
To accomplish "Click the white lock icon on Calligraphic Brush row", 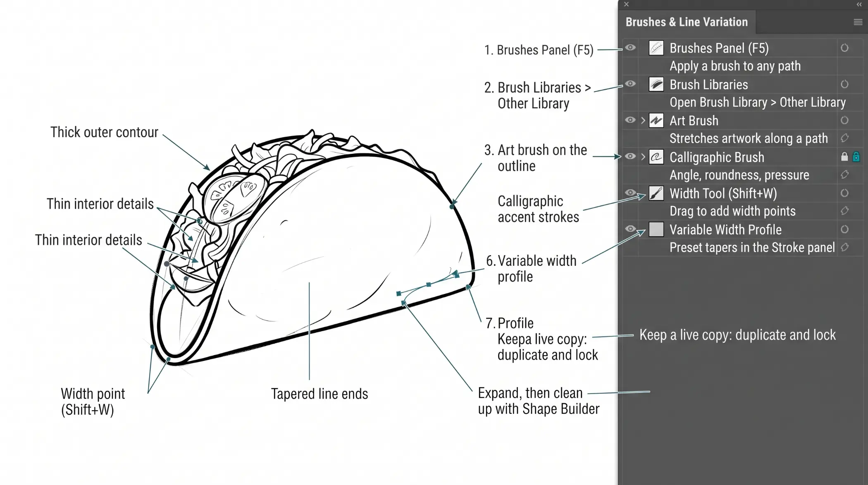I will (844, 157).
